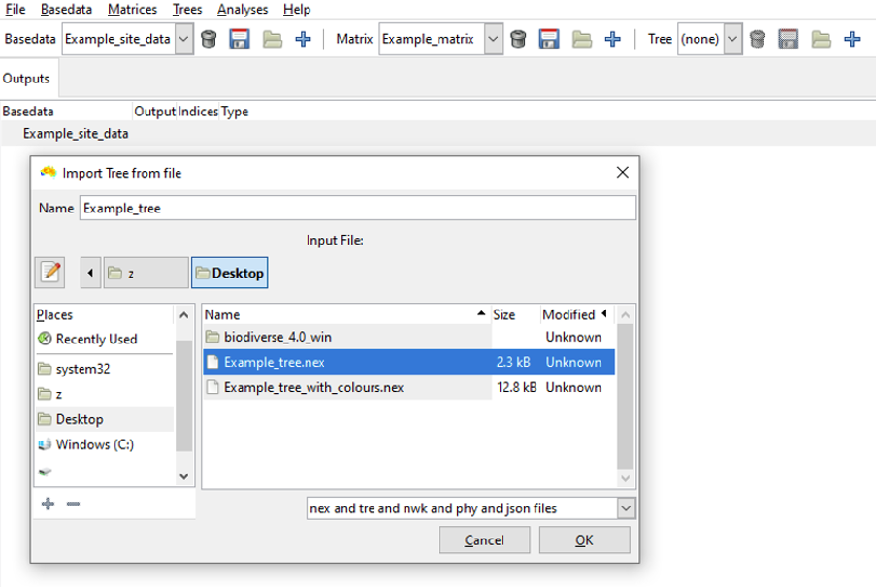Select the Example_tree_with_colours.nex file
Screen dimensions: 877x588
[313, 387]
